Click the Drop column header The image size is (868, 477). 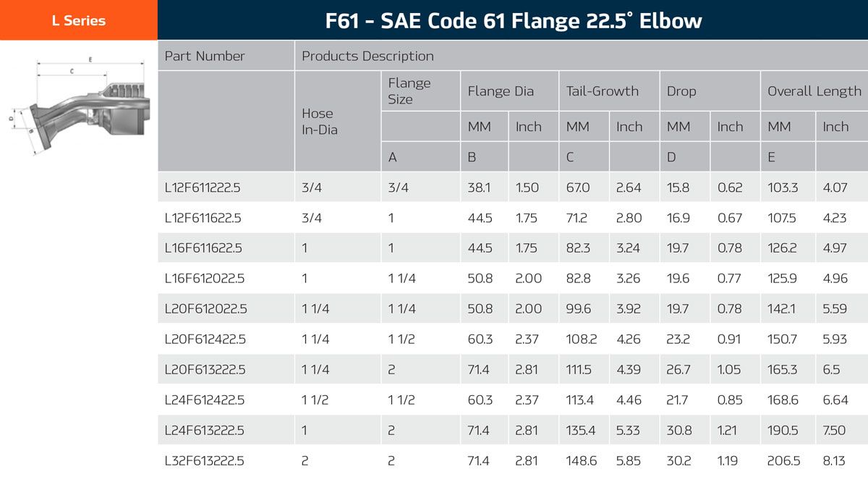tap(681, 91)
